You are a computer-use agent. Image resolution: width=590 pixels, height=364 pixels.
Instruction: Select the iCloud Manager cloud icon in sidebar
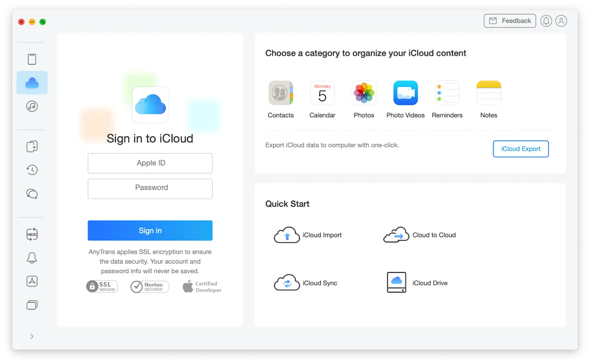pos(32,83)
